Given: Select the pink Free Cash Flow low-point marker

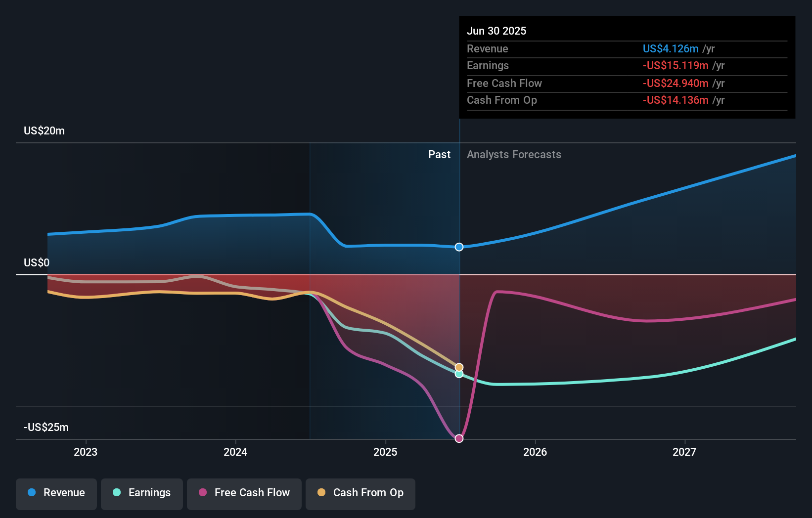Looking at the screenshot, I should click(x=459, y=438).
